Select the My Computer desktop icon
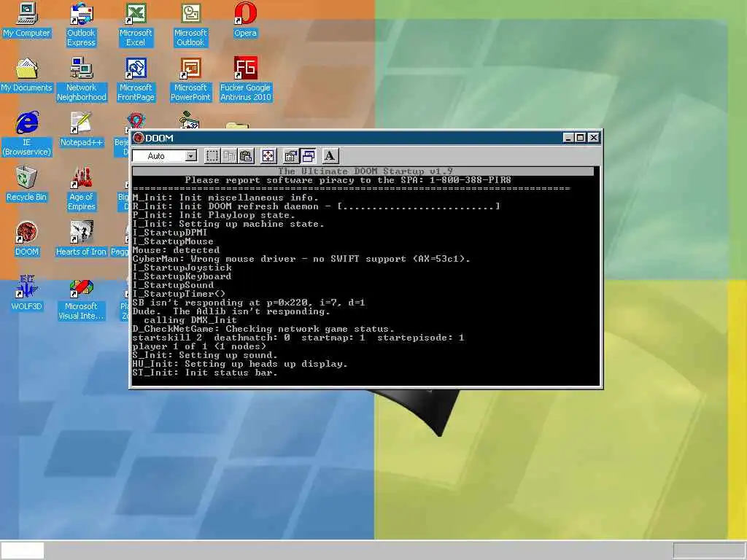The width and height of the screenshot is (747, 560). point(27,20)
